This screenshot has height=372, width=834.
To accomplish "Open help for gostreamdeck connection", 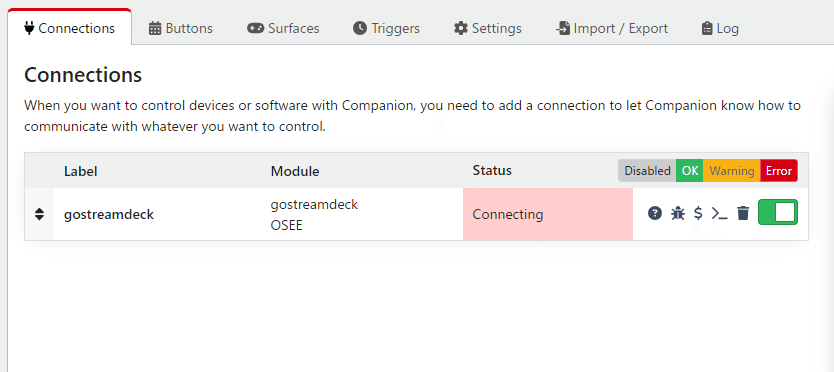I will coord(655,213).
